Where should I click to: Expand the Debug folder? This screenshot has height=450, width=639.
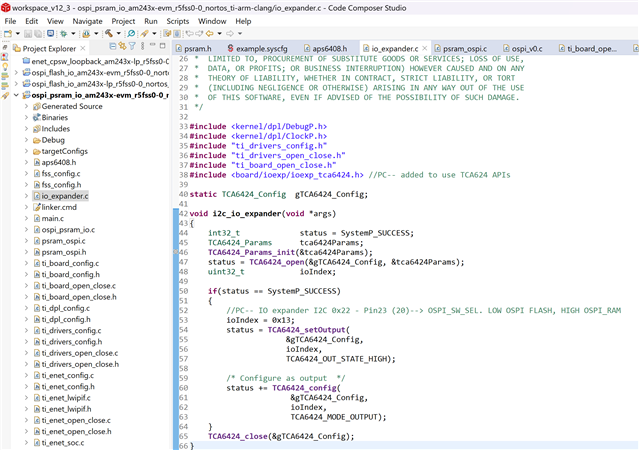click(26, 140)
